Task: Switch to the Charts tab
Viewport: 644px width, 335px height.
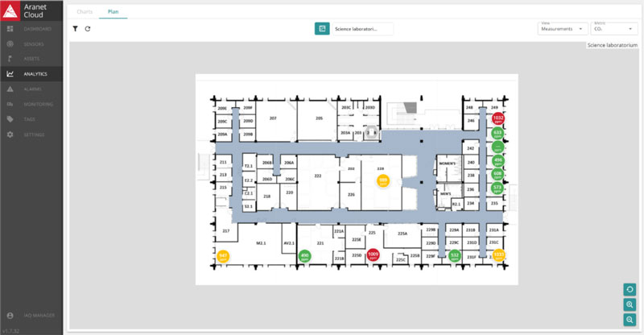Action: pos(85,11)
